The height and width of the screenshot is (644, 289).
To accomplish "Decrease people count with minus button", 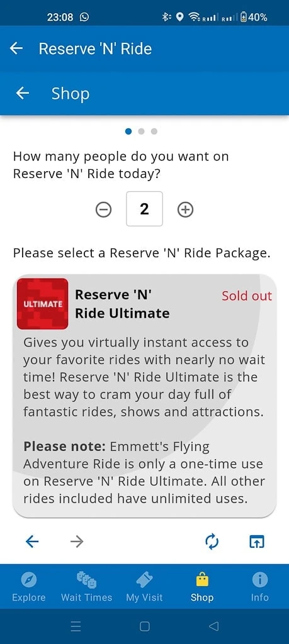I will pos(104,210).
